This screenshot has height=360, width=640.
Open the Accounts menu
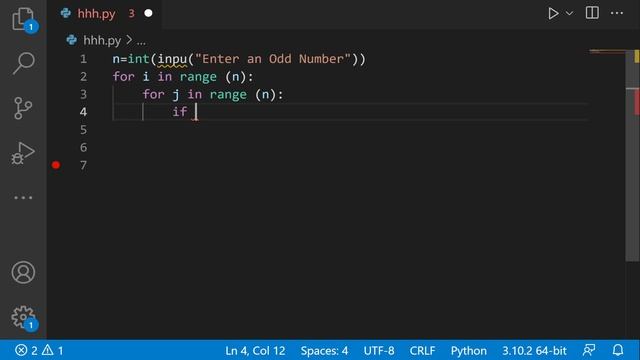(23, 272)
